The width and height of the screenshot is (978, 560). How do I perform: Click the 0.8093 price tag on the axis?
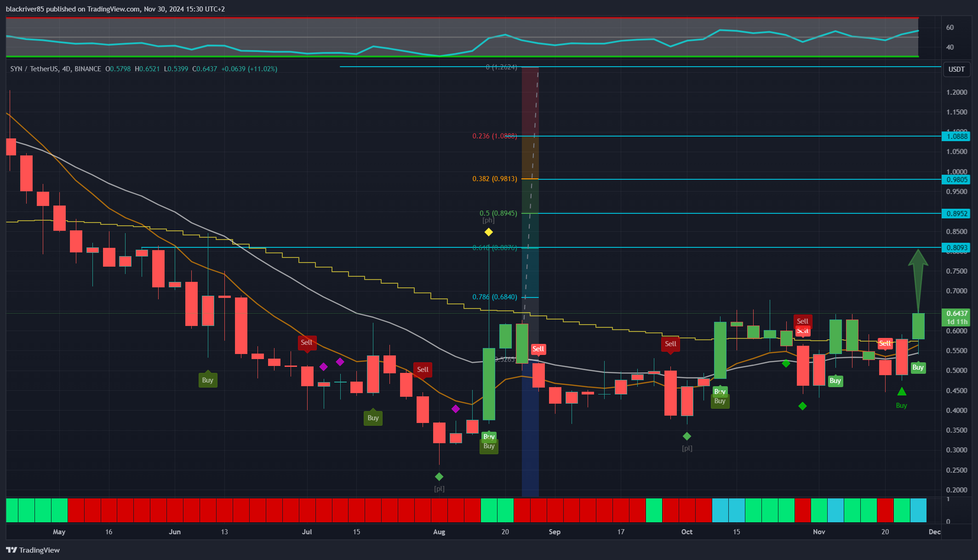point(956,248)
